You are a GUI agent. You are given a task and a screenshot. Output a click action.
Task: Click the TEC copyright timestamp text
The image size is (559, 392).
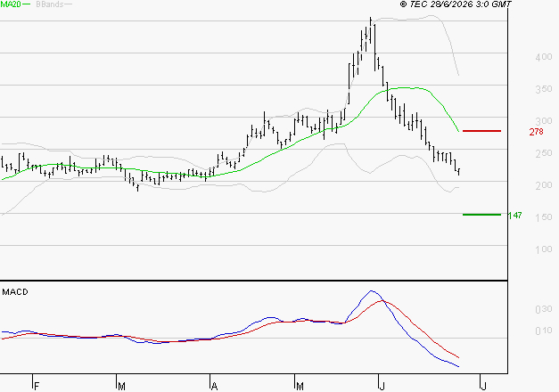click(x=456, y=4)
